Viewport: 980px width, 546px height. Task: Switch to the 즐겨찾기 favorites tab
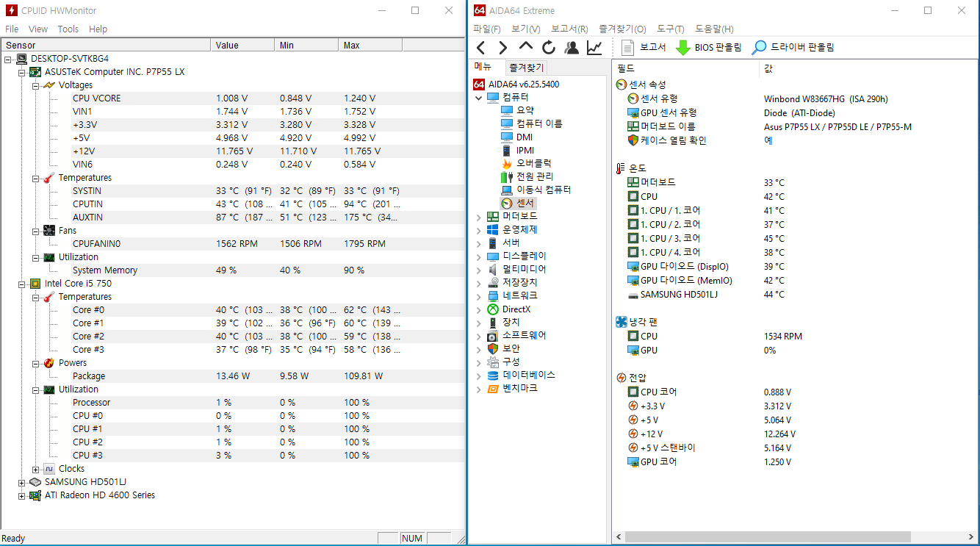coord(527,68)
